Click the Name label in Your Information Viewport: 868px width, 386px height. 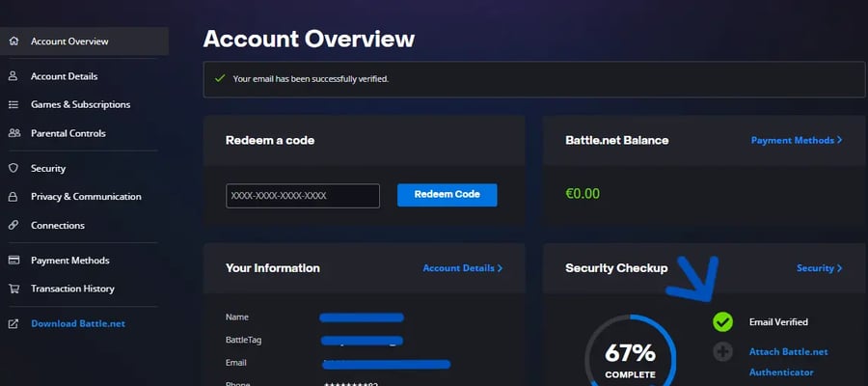click(237, 317)
